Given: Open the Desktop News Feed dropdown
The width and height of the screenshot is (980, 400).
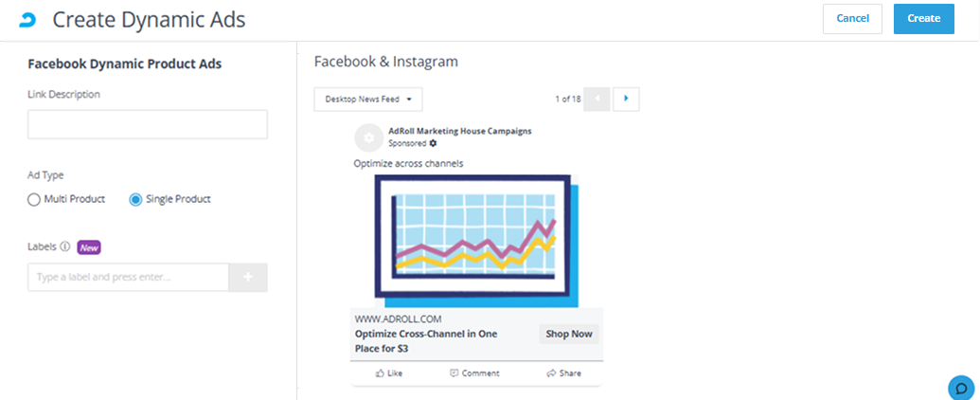Looking at the screenshot, I should click(368, 99).
